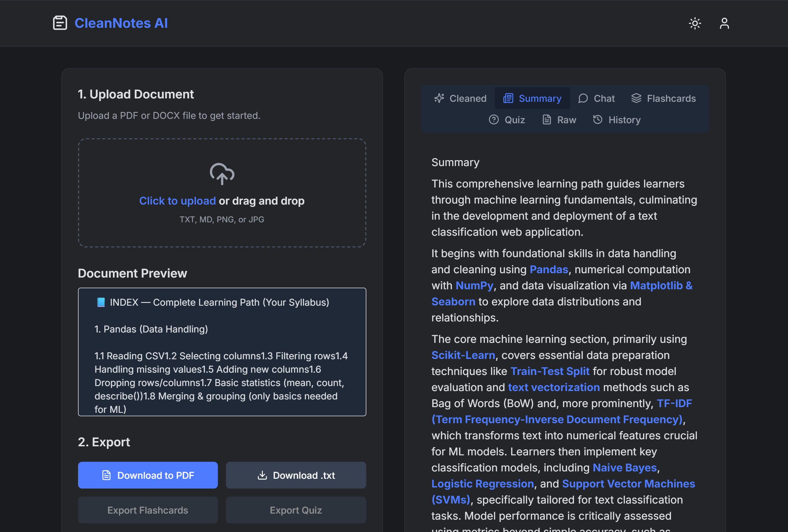788x532 pixels.
Task: Select the Raw document icon
Action: coord(546,120)
